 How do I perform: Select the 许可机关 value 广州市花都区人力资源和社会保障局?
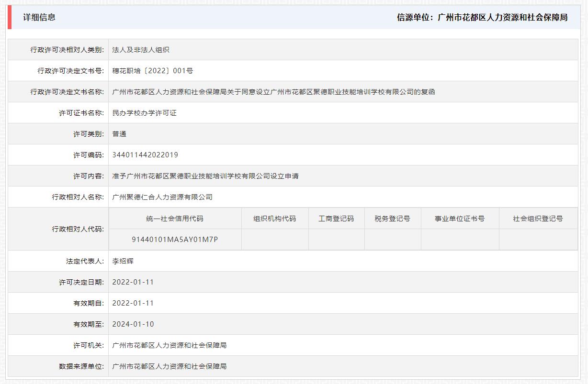(170, 345)
